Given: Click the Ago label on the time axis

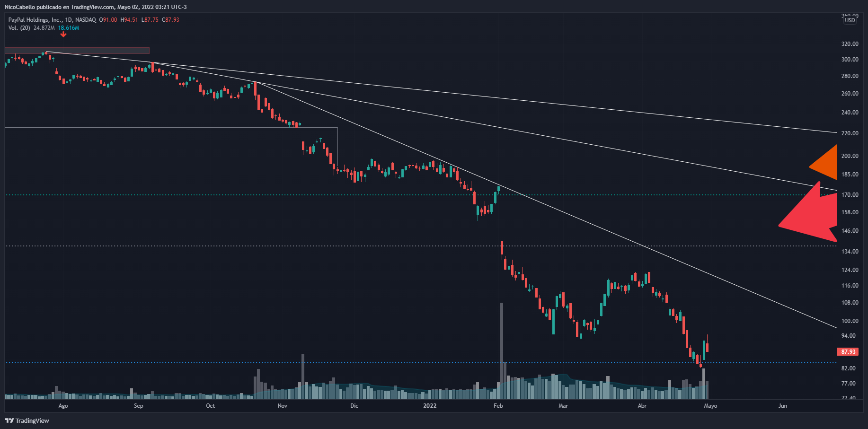Looking at the screenshot, I should click(63, 406).
